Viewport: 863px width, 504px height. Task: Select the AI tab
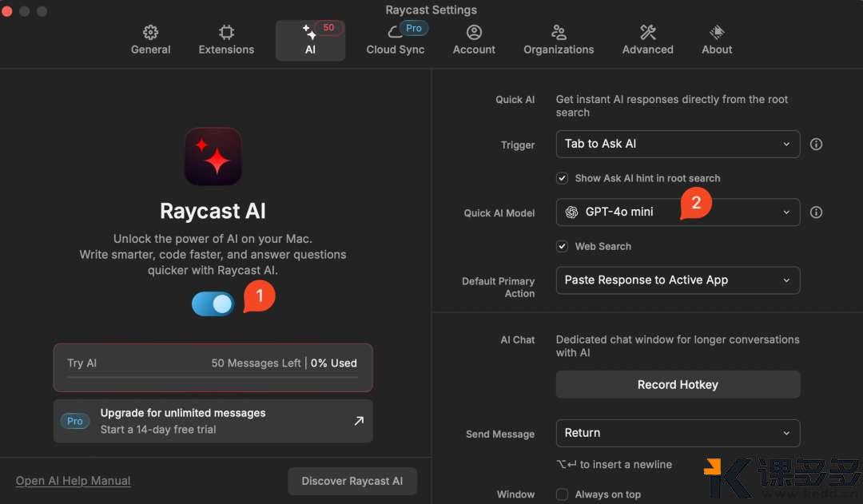310,40
